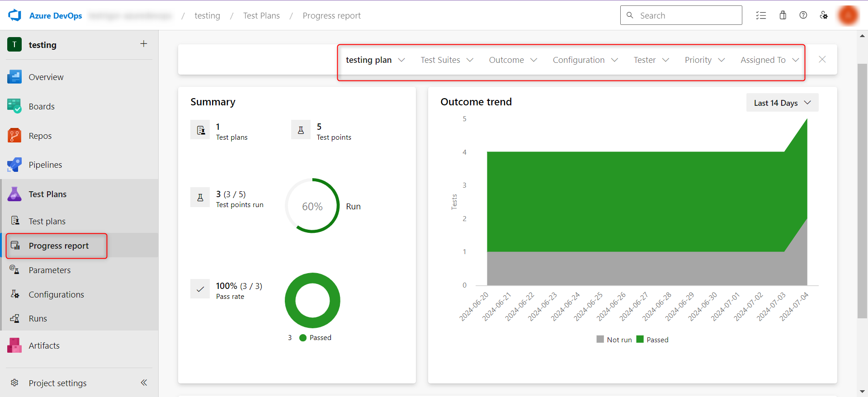Open the Marketplace shopping bag icon
This screenshot has height=397, width=868.
tap(783, 15)
